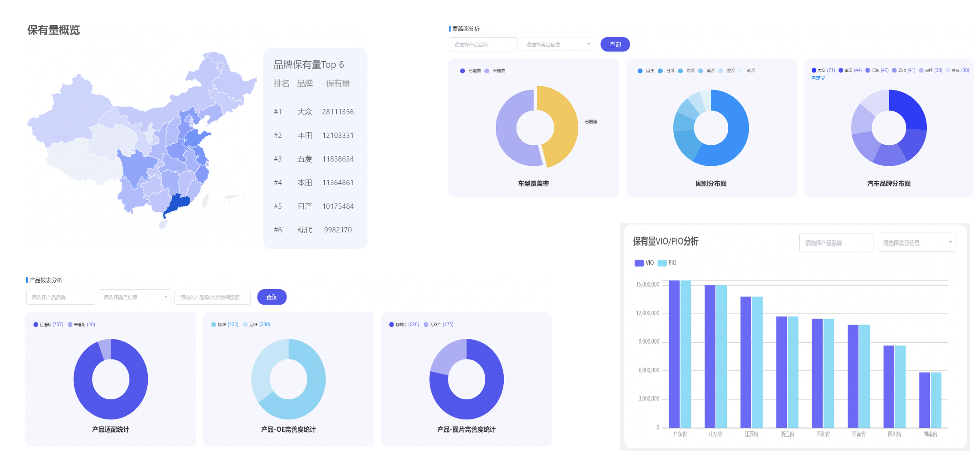Expand 请选择类目信息 dropdown in 产品报表分析
The image size is (980, 461).
point(134,297)
